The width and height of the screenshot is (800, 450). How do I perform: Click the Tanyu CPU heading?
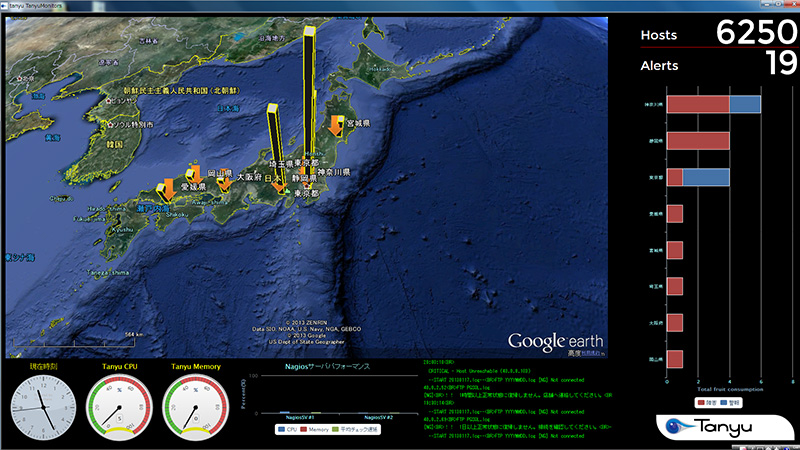(119, 366)
